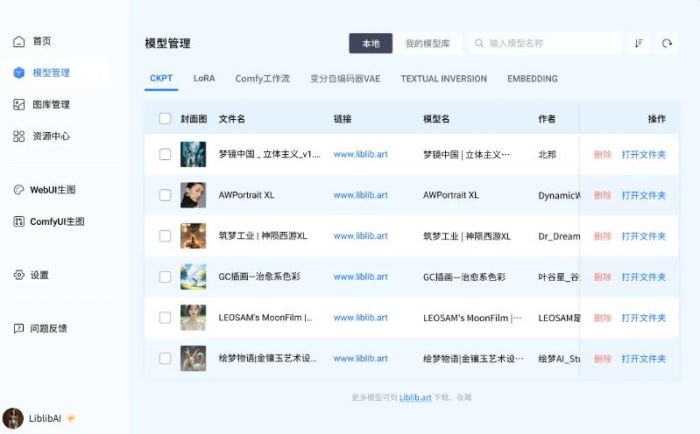This screenshot has width=700, height=434.
Task: Click the 模型管理 page title
Action: pos(168,43)
